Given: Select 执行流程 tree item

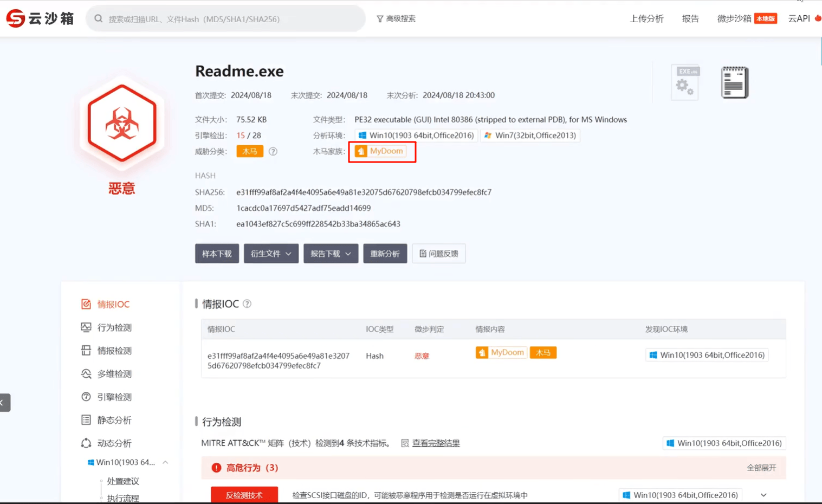Looking at the screenshot, I should pos(123,498).
